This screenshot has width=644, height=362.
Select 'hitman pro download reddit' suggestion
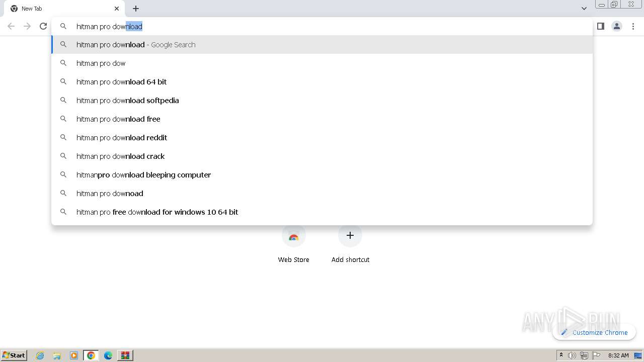pyautogui.click(x=322, y=138)
